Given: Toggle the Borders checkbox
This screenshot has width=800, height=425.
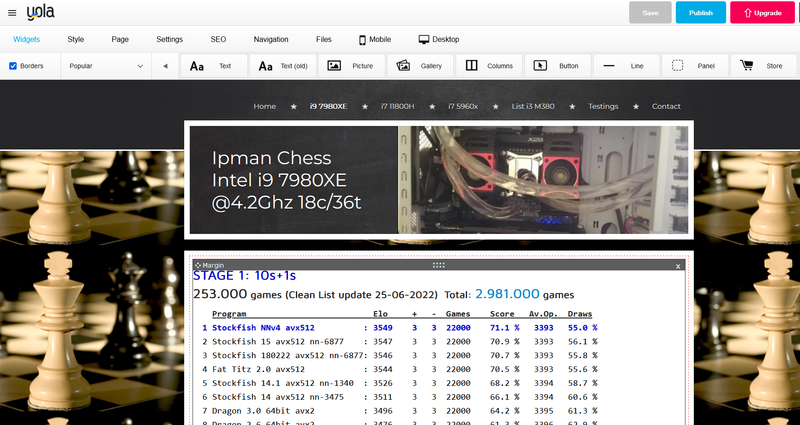Looking at the screenshot, I should pos(13,66).
